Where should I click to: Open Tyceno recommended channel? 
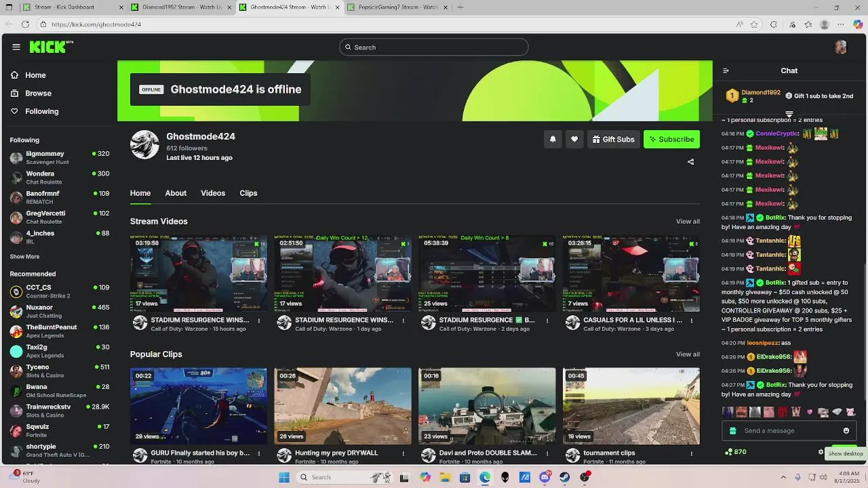[x=60, y=371]
